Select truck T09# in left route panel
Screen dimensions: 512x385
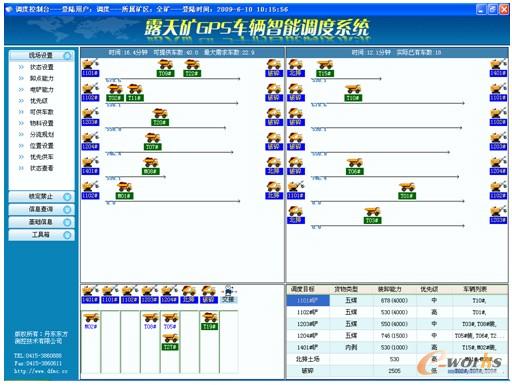(165, 68)
